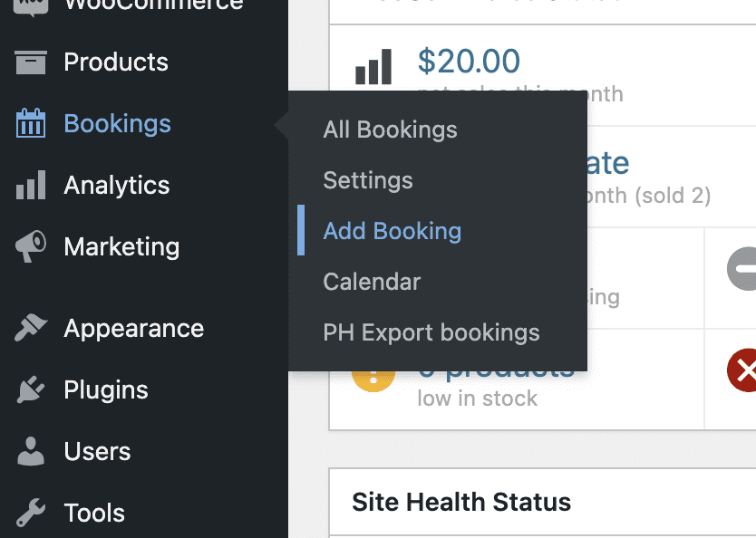
Task: Select PH Export bookings menu item
Action: [431, 332]
